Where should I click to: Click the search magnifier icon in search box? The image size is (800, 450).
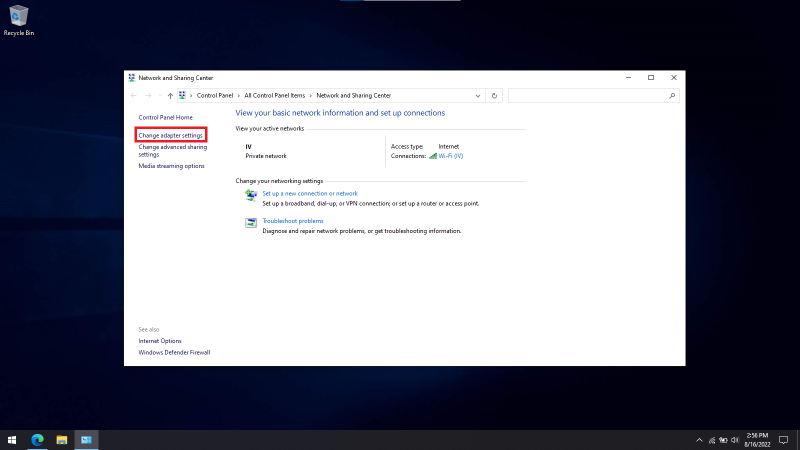pyautogui.click(x=673, y=96)
